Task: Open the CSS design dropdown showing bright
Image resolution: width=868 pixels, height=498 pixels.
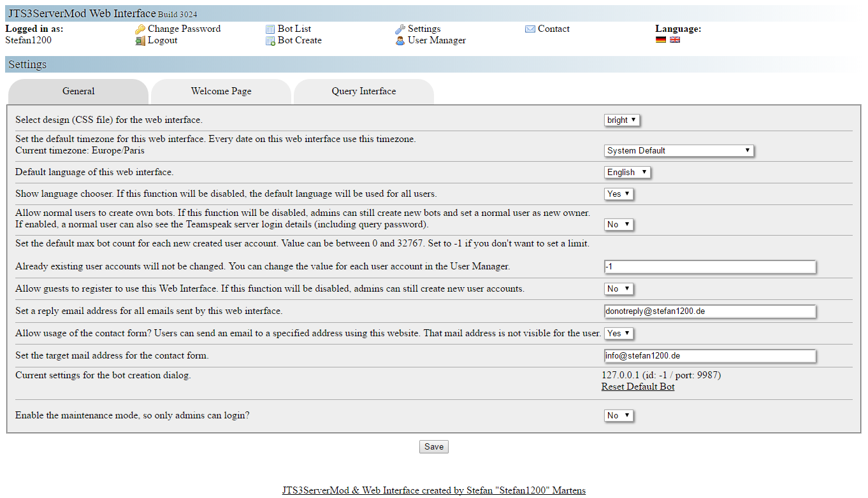Action: click(x=621, y=120)
